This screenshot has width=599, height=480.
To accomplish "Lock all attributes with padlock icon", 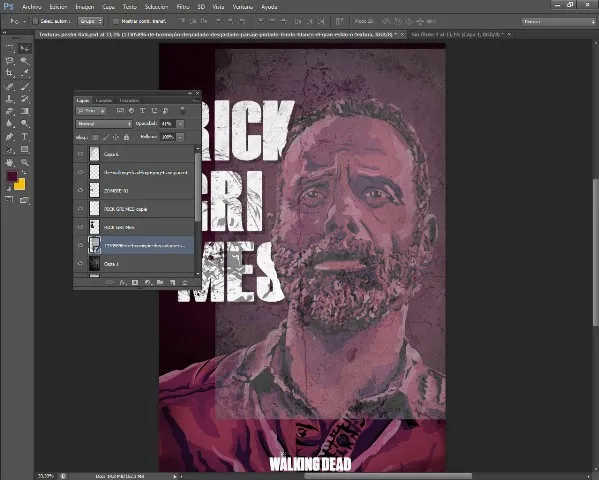I will [x=126, y=137].
